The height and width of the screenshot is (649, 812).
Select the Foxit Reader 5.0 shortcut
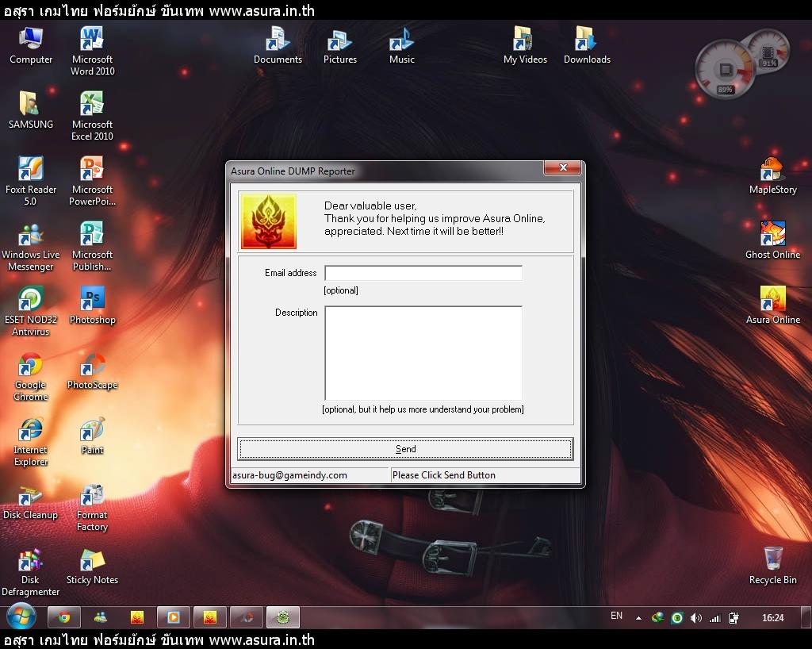coord(31,181)
